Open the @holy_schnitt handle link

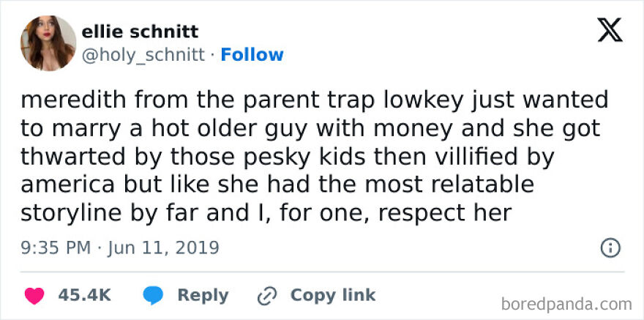143,55
